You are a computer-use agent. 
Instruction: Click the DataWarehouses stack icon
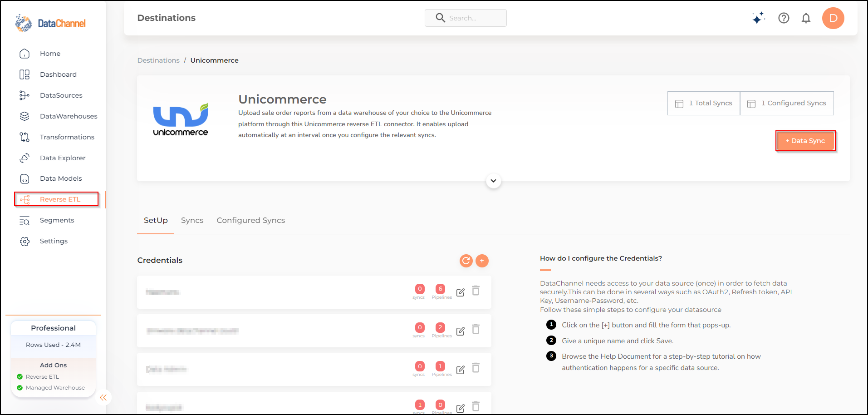[25, 116]
